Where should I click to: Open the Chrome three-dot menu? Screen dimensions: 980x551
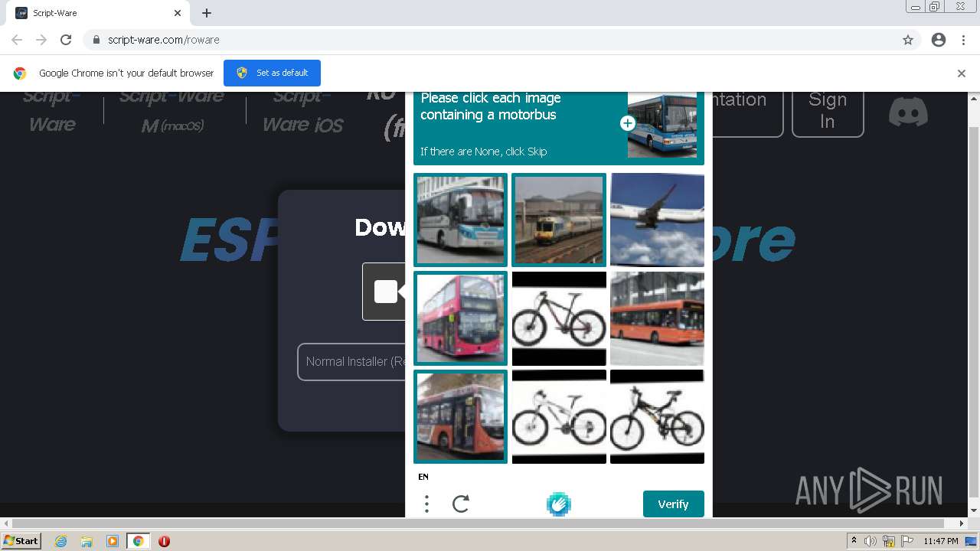(963, 40)
